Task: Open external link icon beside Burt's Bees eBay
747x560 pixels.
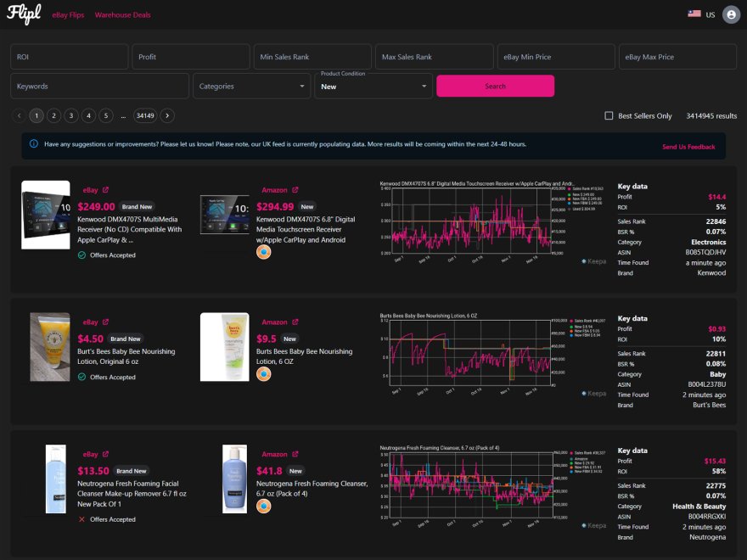Action: [106, 322]
